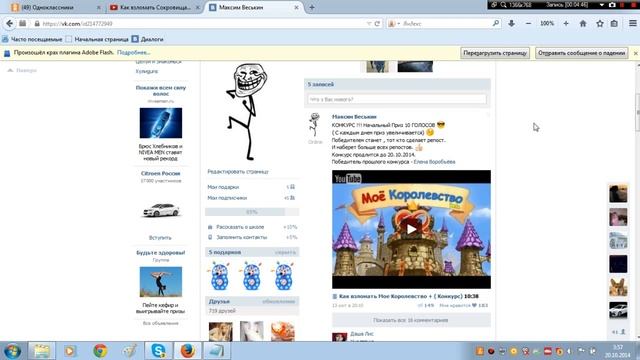Go to Firefox home page icon
Viewport: 640px width, 360px height.
(x=583, y=24)
